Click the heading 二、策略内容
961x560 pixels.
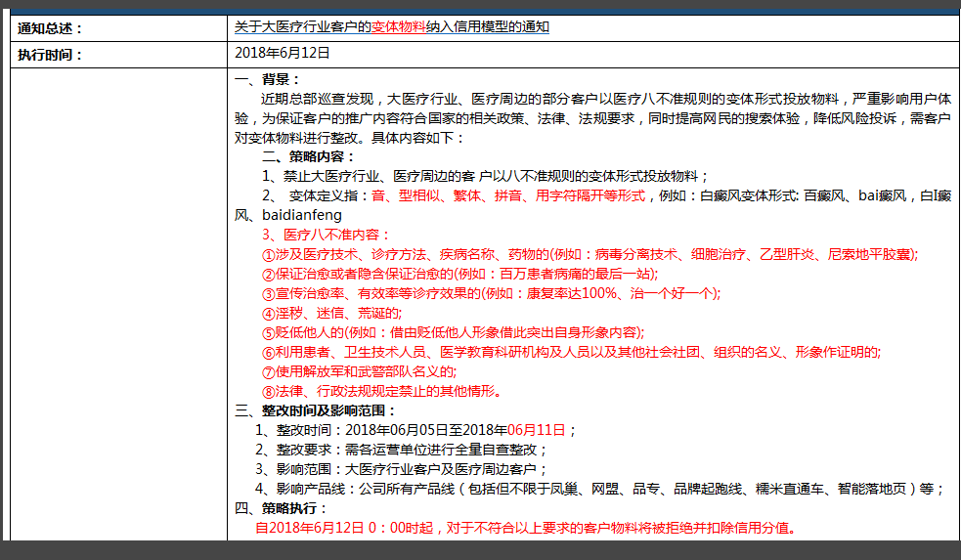(x=308, y=156)
